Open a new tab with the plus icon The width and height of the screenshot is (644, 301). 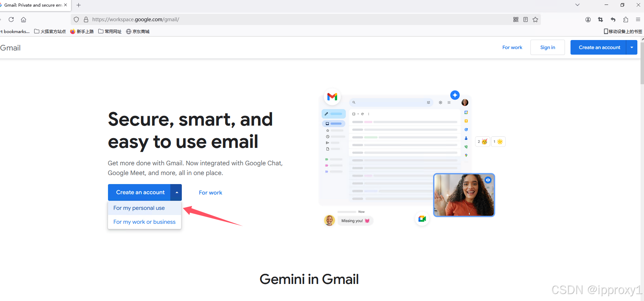(79, 5)
